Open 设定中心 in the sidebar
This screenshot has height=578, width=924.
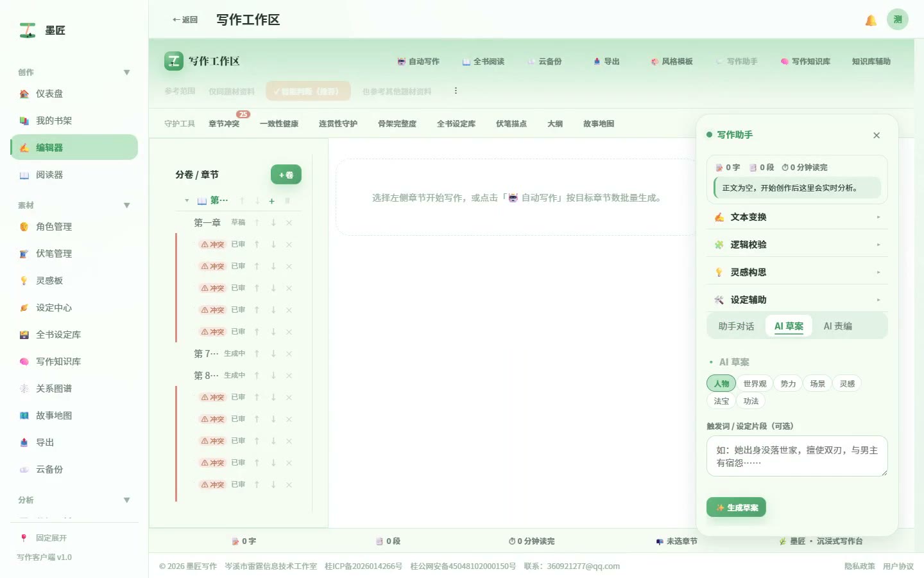[74, 308]
